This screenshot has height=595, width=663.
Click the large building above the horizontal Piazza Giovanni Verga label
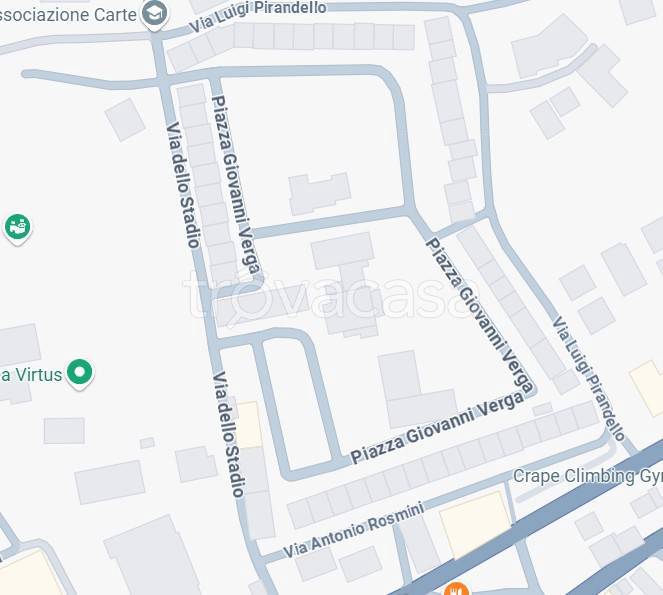click(416, 389)
